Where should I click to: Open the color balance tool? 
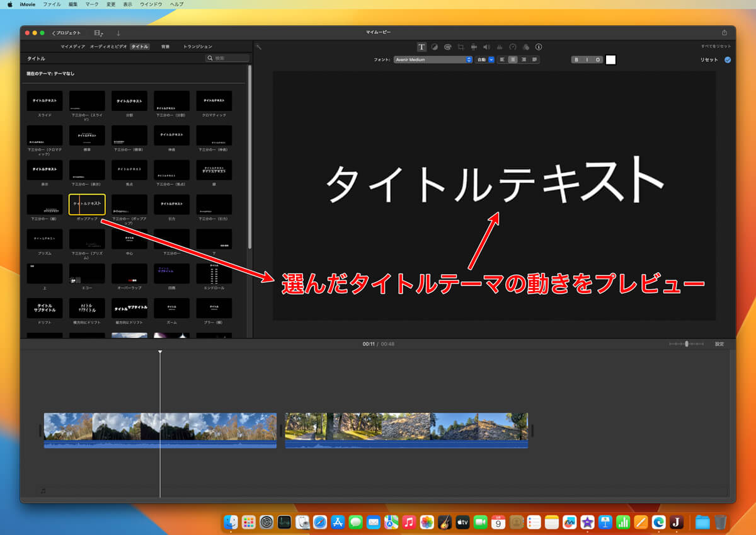point(434,47)
